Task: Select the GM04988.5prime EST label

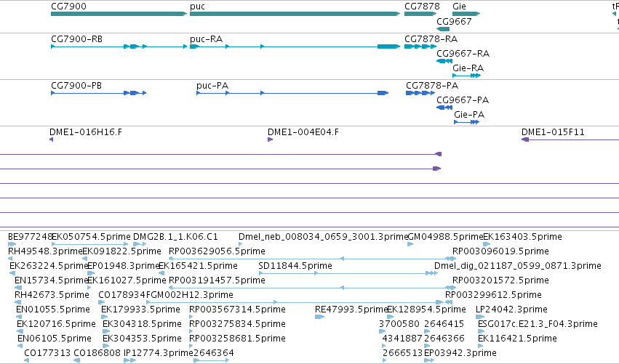Action: pyautogui.click(x=445, y=237)
